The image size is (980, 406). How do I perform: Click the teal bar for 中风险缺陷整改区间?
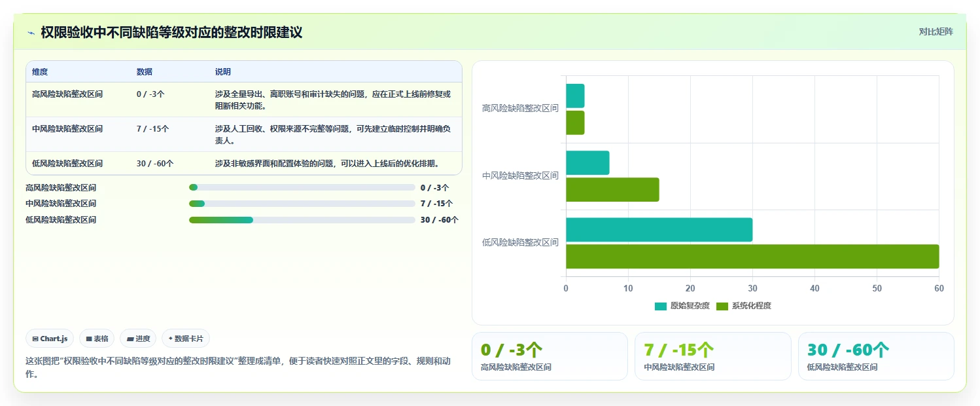point(587,163)
